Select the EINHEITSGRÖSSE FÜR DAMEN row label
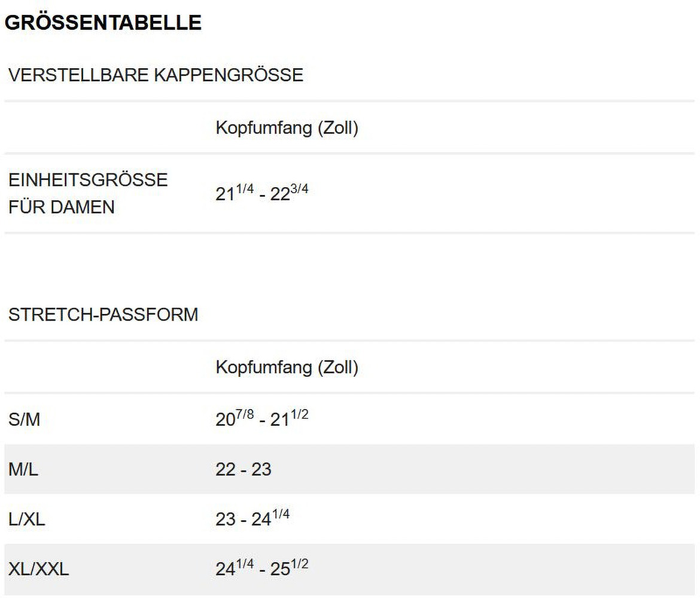The height and width of the screenshot is (598, 700). pyautogui.click(x=88, y=193)
